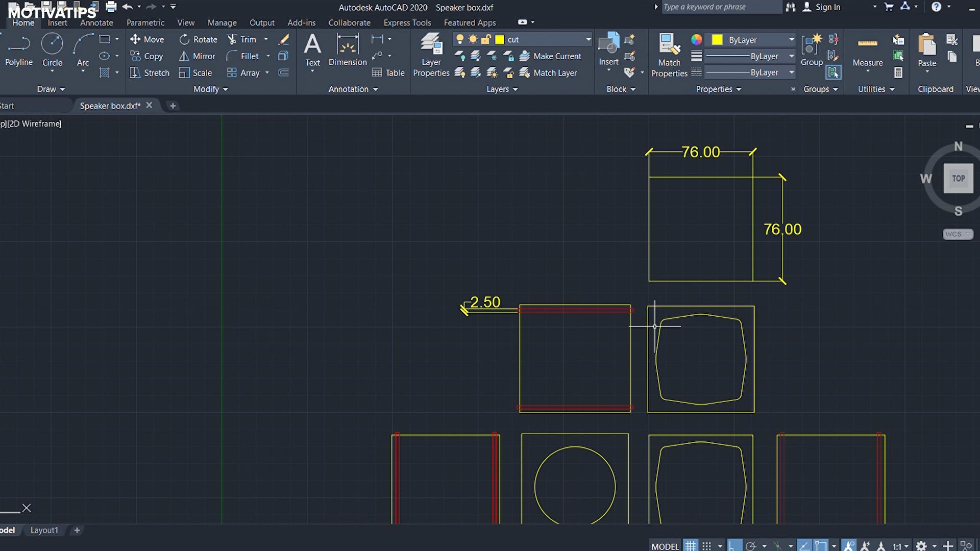Viewport: 980px width, 551px height.
Task: Expand the Annotation panel
Action: (x=353, y=89)
